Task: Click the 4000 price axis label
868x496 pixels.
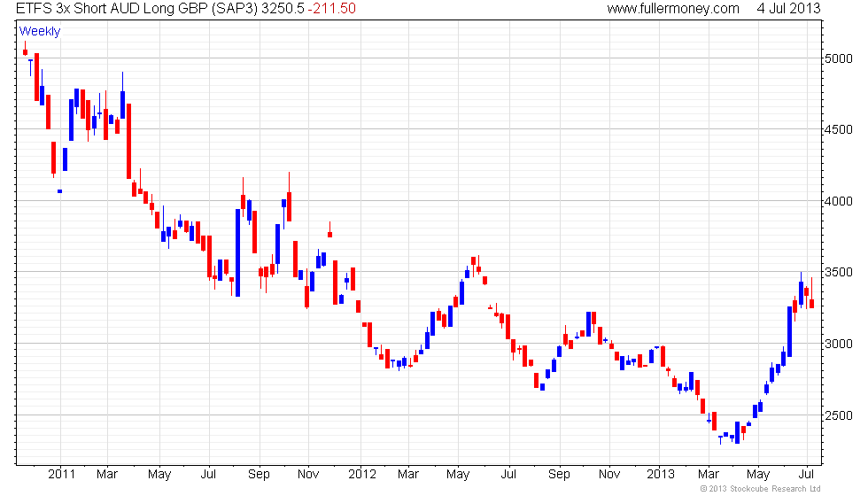Action: [838, 202]
